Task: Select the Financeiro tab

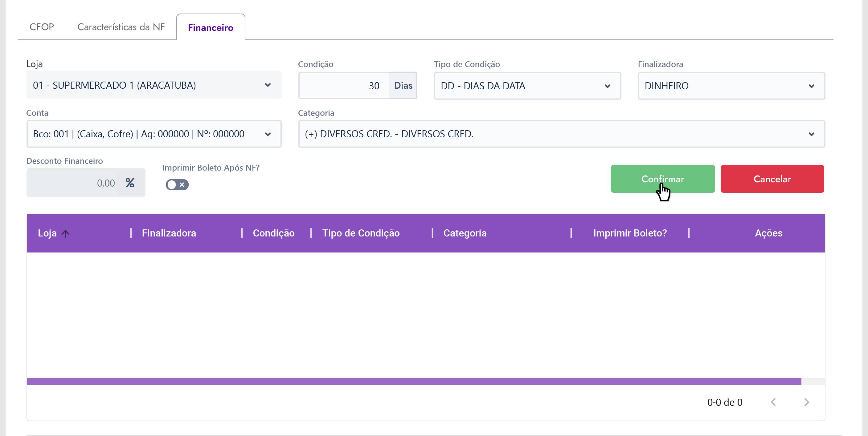Action: (211, 27)
